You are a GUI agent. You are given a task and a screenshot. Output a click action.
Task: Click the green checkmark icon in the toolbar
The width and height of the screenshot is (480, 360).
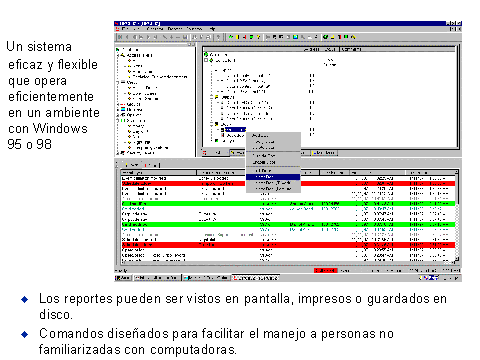tap(326, 37)
